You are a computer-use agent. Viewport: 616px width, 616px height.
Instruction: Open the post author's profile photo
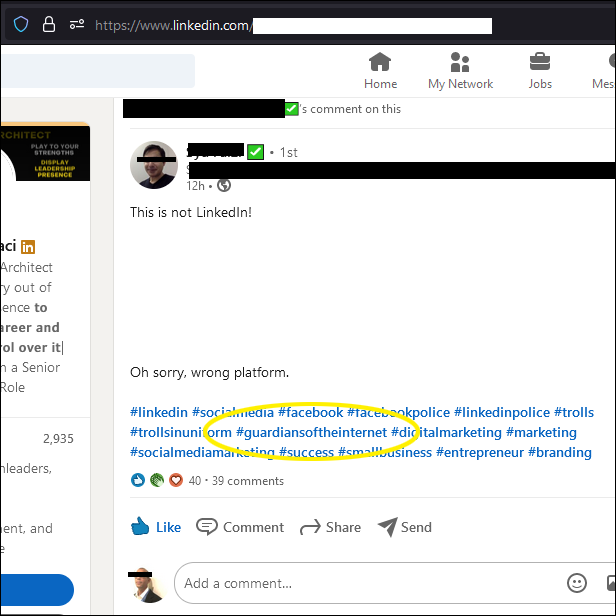pyautogui.click(x=154, y=165)
